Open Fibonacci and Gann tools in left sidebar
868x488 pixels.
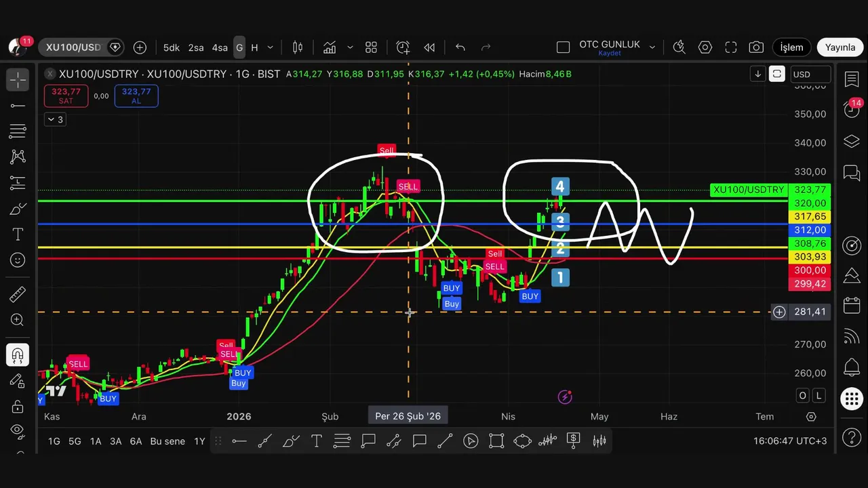[x=18, y=131]
